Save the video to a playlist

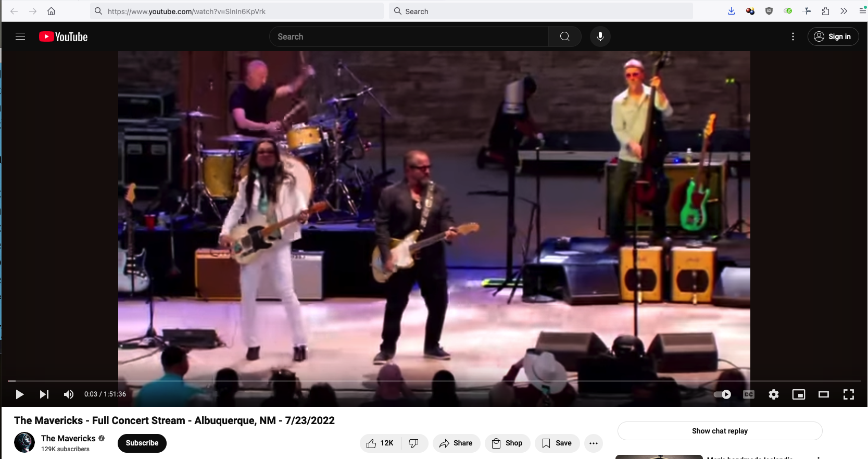pyautogui.click(x=557, y=443)
